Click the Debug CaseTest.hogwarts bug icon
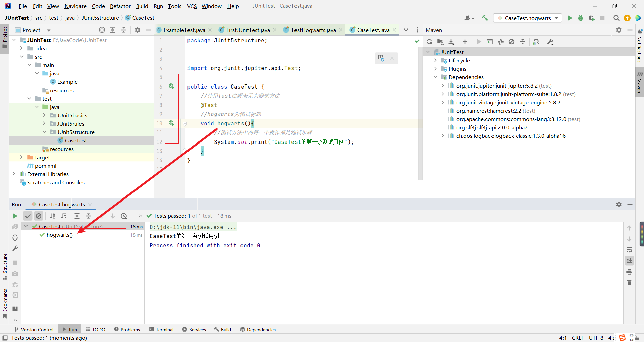This screenshot has width=644, height=342. (581, 18)
